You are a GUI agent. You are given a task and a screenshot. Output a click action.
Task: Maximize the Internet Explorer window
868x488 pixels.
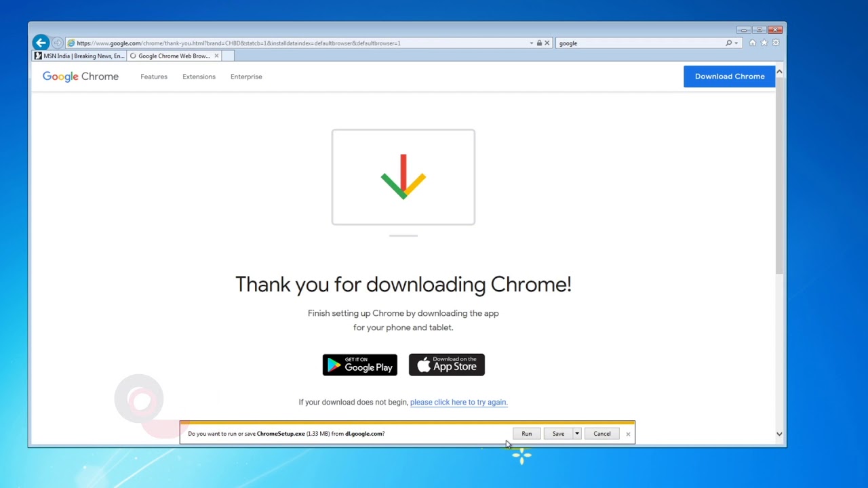(759, 30)
